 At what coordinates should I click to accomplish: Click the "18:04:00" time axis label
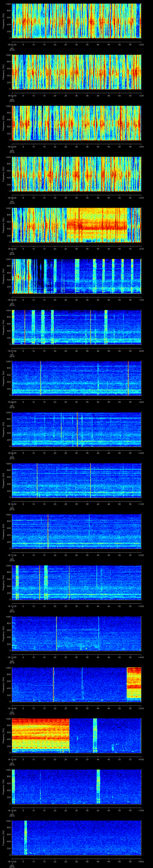point(12,197)
